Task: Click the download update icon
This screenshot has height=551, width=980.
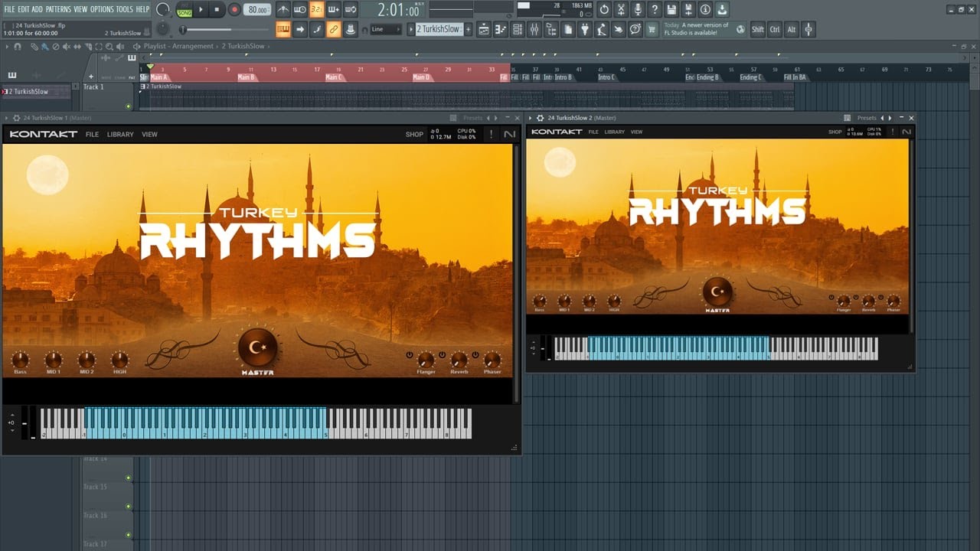Action: click(722, 9)
